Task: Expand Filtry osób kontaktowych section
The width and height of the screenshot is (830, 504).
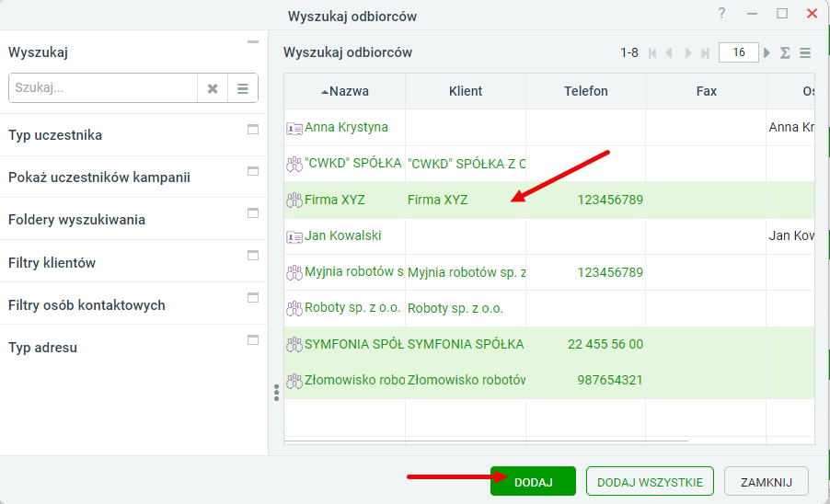Action: coord(253,298)
